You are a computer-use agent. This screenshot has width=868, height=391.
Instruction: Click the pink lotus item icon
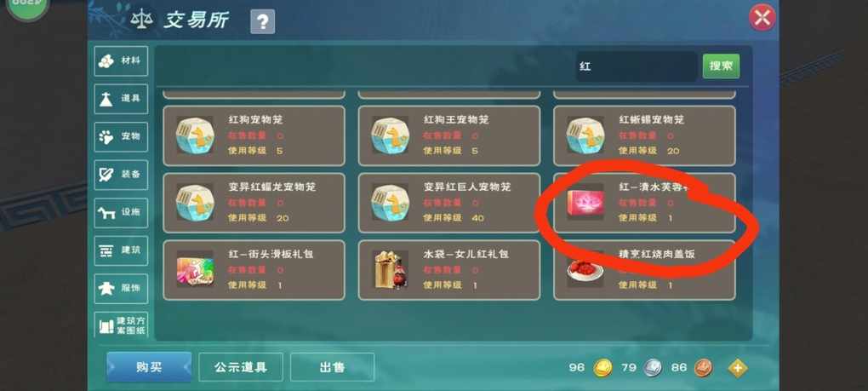click(585, 203)
